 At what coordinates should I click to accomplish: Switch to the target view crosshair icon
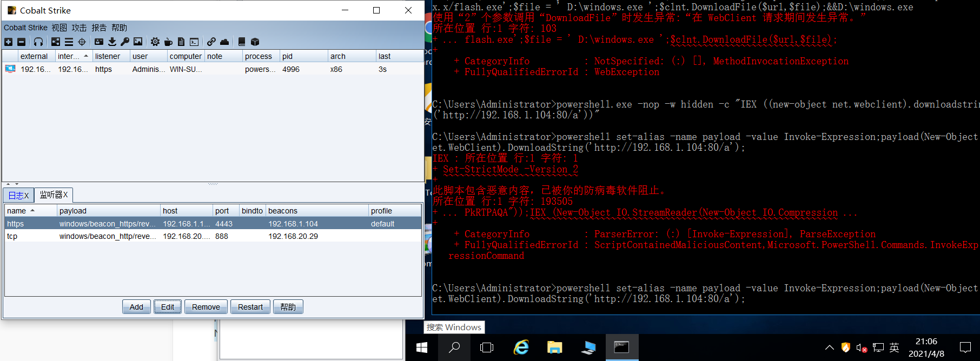pos(82,42)
